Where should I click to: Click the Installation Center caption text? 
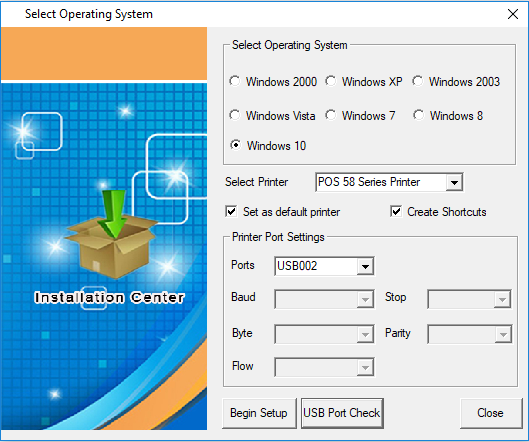point(110,298)
